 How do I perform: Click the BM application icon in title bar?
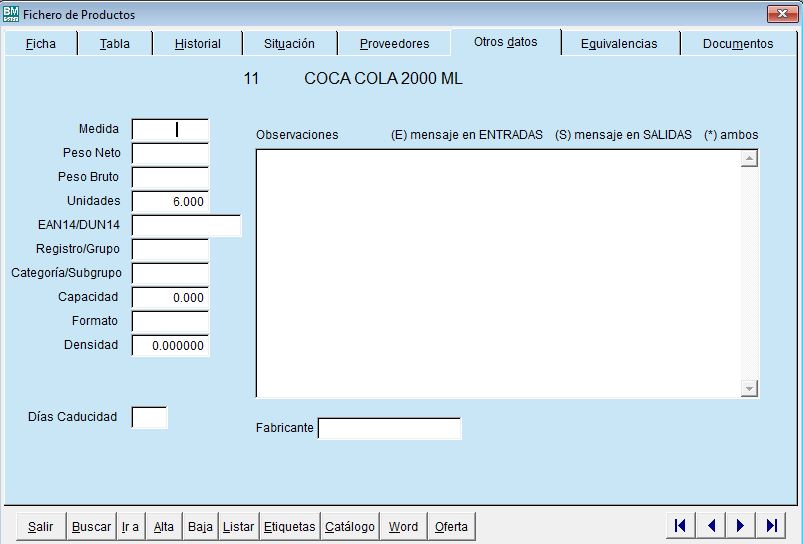click(11, 14)
